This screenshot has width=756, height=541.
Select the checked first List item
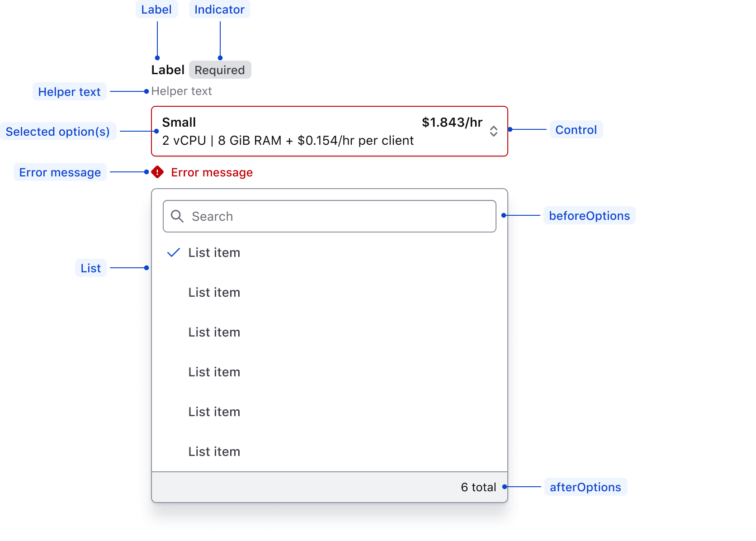[214, 252]
